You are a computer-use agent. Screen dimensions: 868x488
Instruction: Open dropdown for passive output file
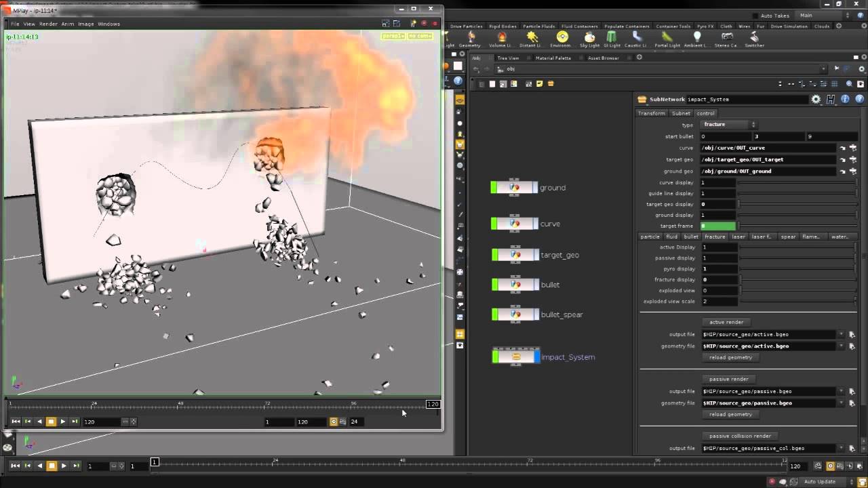coord(842,391)
